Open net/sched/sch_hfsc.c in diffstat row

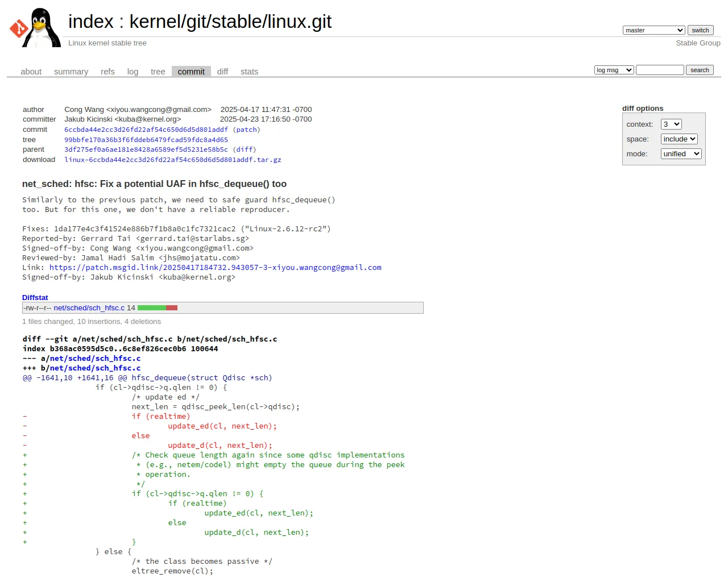click(x=89, y=308)
